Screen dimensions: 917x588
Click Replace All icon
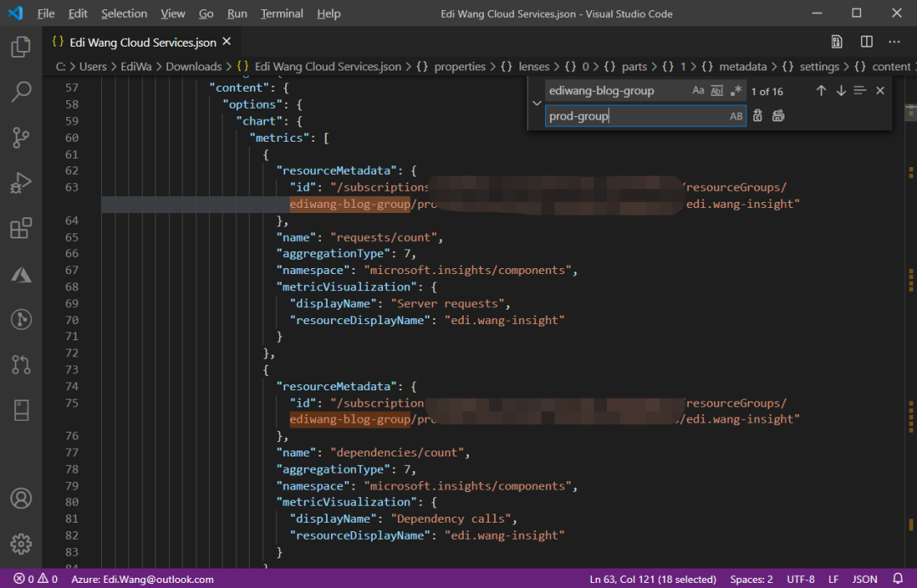[x=778, y=115]
